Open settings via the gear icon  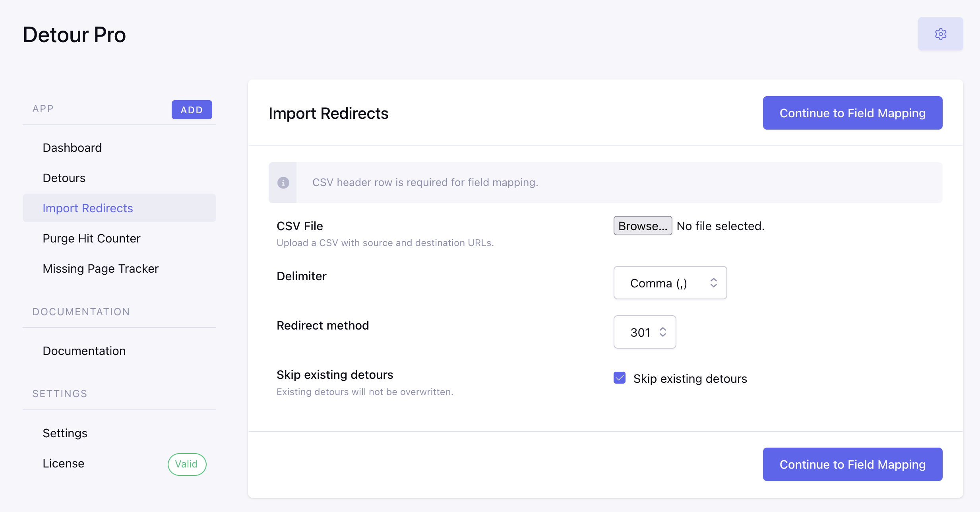pos(940,34)
